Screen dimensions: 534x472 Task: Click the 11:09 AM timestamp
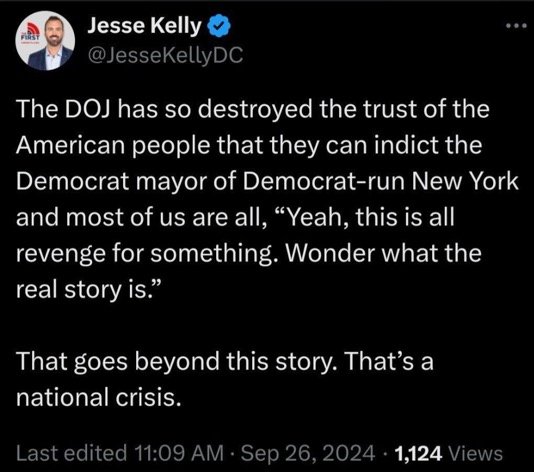point(179,453)
